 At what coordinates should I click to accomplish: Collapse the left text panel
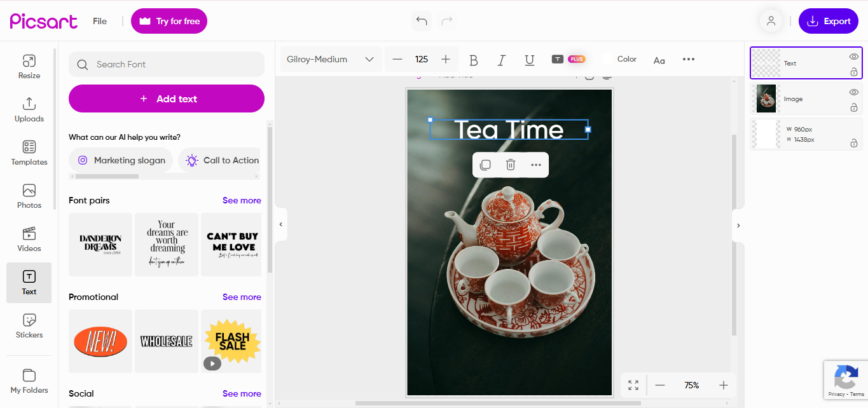coord(281,224)
